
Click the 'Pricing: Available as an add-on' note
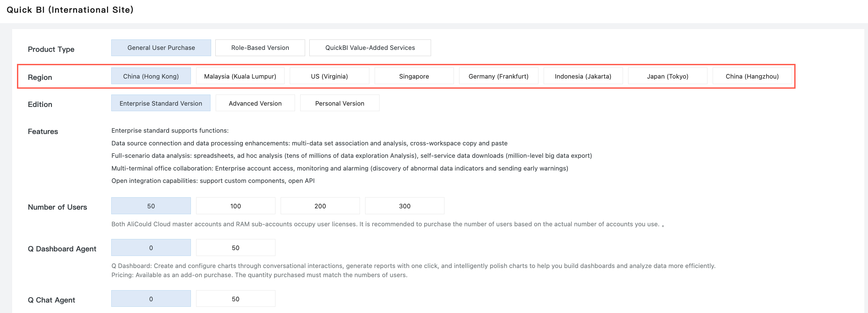259,275
